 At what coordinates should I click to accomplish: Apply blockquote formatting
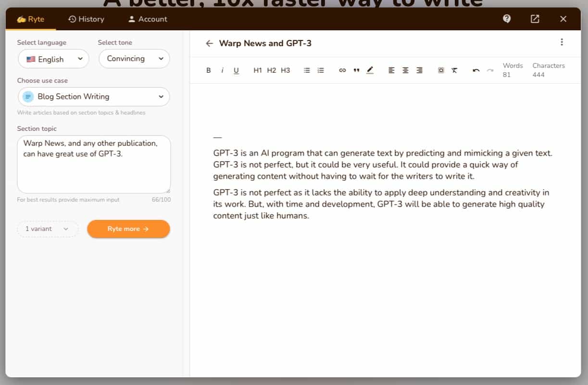[356, 70]
